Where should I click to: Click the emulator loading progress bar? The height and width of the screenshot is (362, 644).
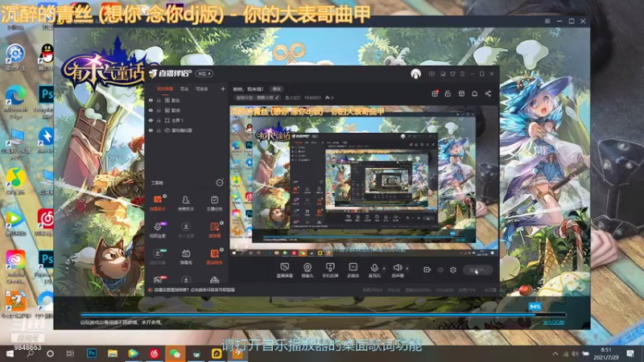[323, 315]
